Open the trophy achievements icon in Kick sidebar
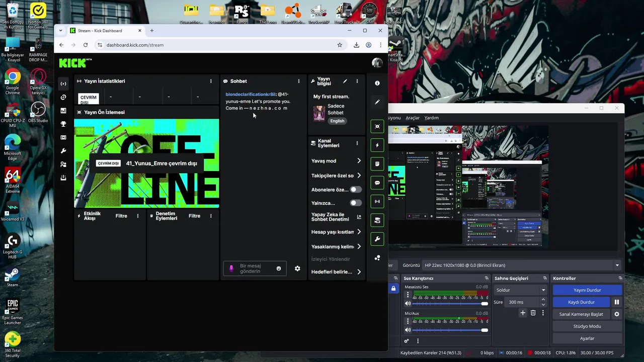Viewport: 644px width, 362px height. 63,124
